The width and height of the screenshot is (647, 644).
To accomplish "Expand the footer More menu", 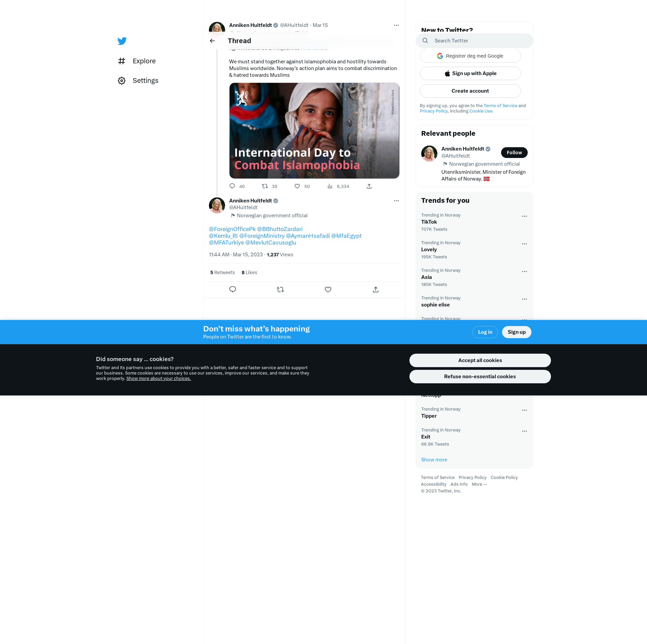I will tap(479, 484).
